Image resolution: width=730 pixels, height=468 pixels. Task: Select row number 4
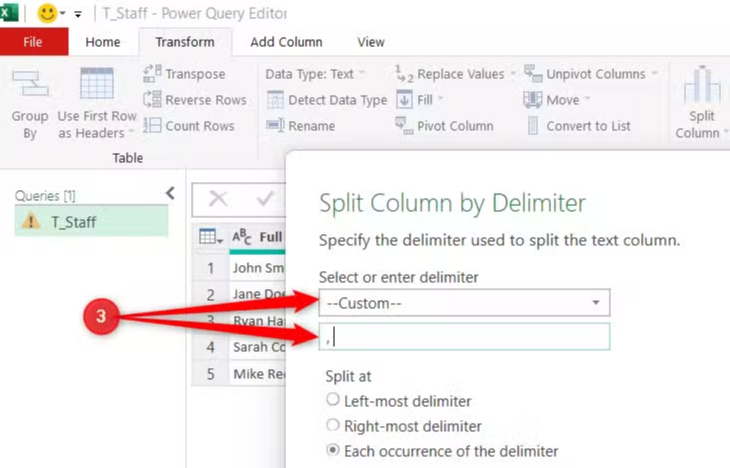(x=210, y=347)
